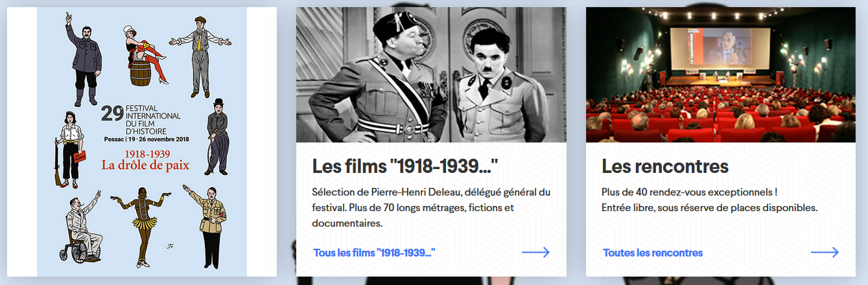Click the black-and-white Chaplin film still
The image size is (868, 285).
click(x=431, y=74)
